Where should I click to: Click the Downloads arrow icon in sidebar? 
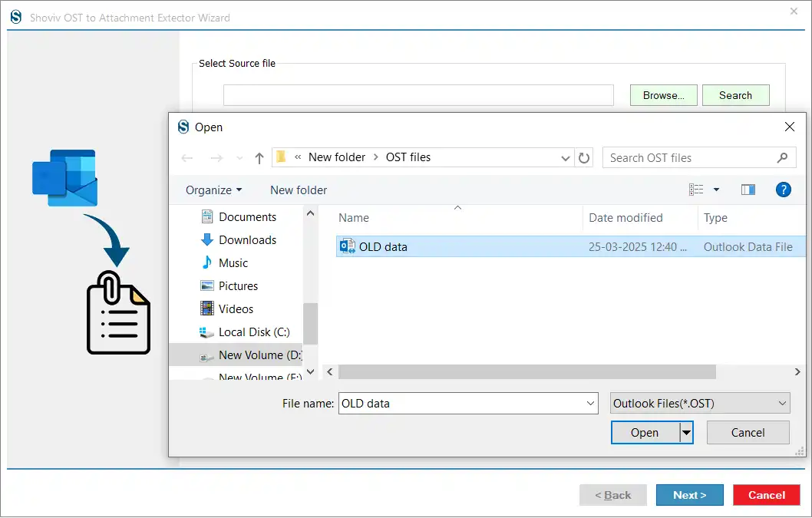tap(206, 239)
